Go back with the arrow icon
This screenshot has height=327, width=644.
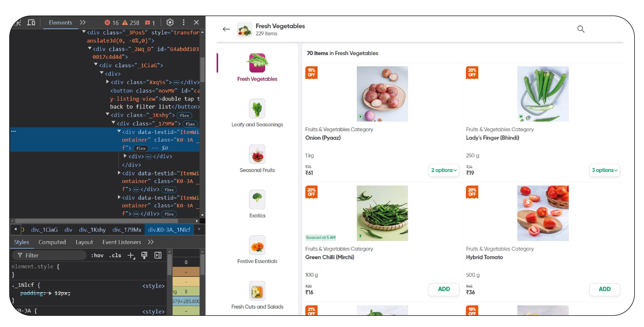coord(226,29)
